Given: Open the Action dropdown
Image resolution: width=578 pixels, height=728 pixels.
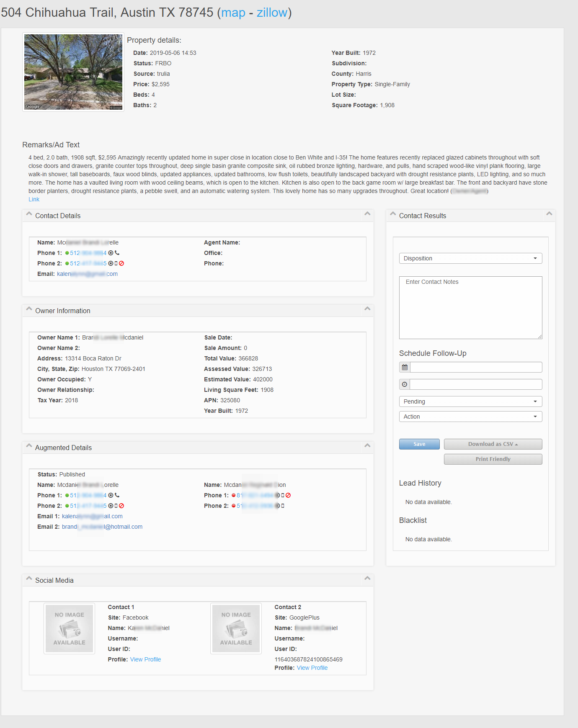Looking at the screenshot, I should 470,417.
